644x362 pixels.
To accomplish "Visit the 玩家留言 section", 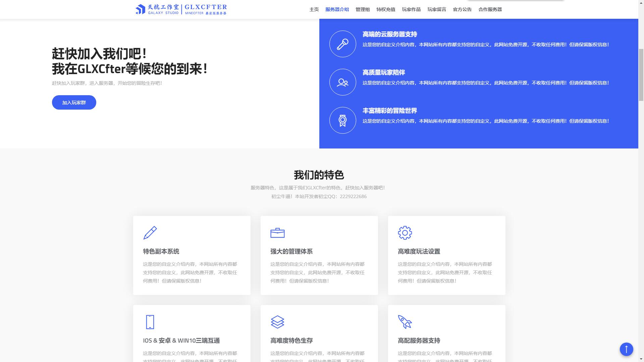I will tap(437, 9).
